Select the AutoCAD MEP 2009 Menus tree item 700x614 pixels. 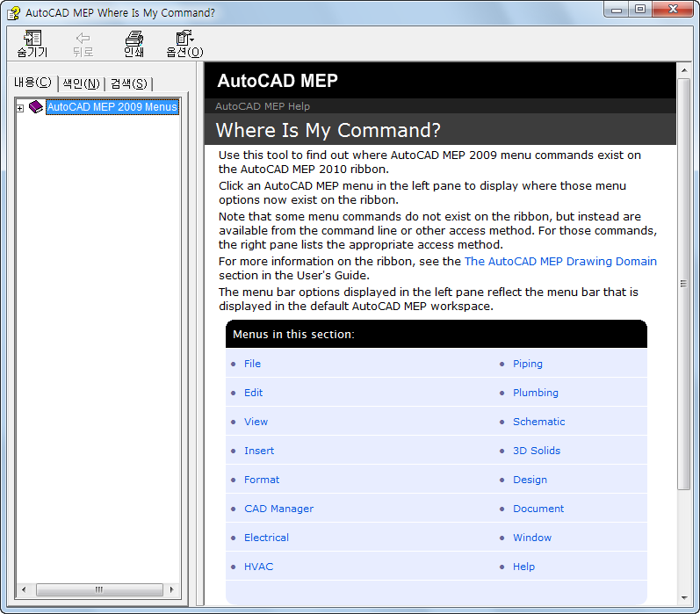(x=112, y=106)
